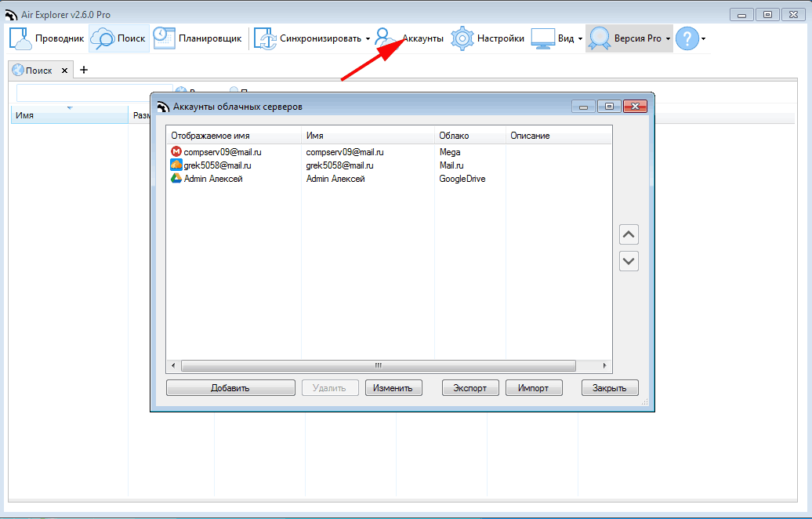
Task: Close the Поиск tab
Action: click(64, 71)
